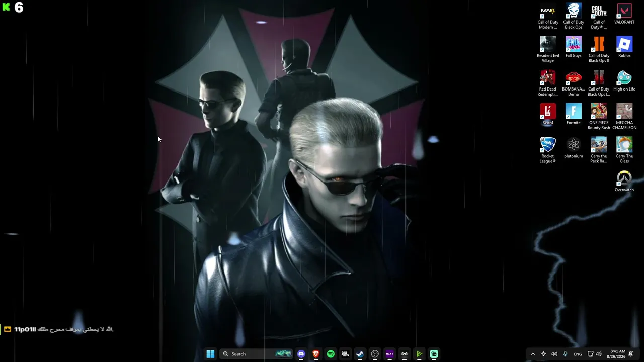Expand the hidden system tray icons chevron
Image resolution: width=644 pixels, height=362 pixels.
(x=533, y=354)
